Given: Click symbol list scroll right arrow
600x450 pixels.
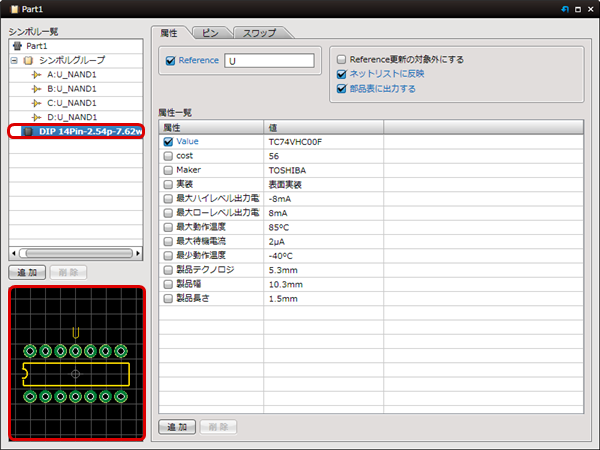Looking at the screenshot, I should pyautogui.click(x=138, y=253).
